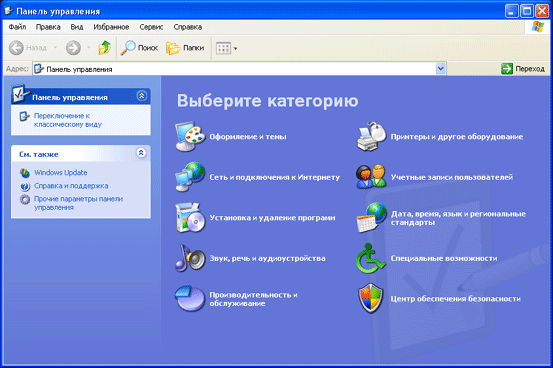Maximize the Control Panel window
553x368 pixels.
point(527,11)
